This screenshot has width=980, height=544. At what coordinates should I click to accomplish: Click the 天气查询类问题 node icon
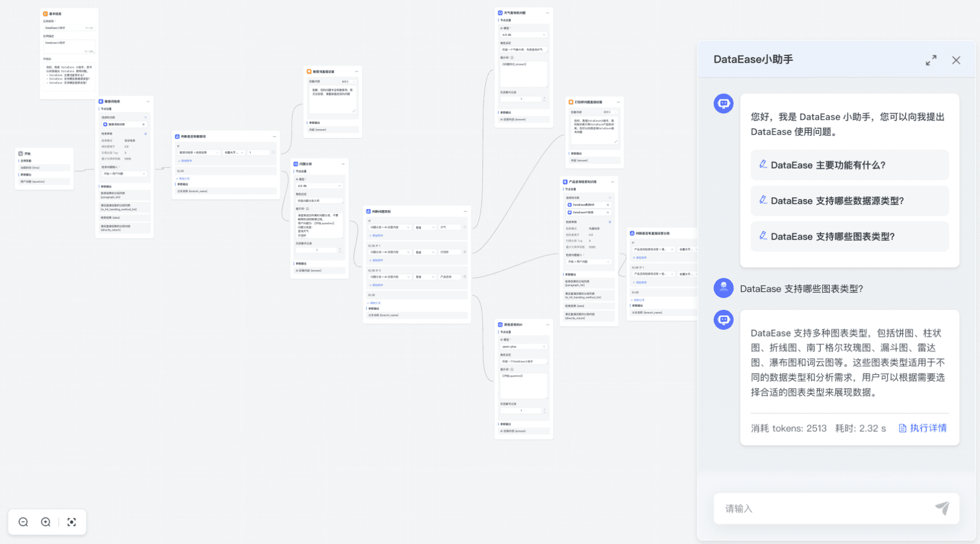coord(500,13)
